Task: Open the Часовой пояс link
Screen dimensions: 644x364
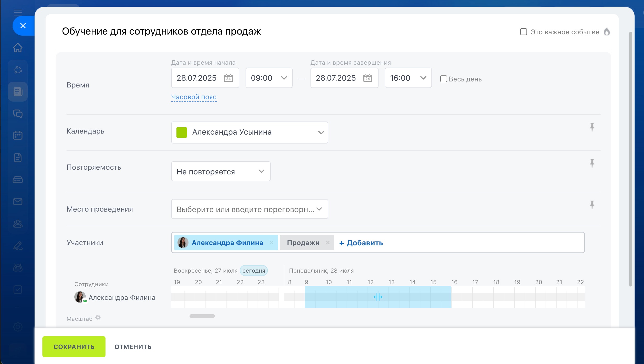Action: pos(194,97)
